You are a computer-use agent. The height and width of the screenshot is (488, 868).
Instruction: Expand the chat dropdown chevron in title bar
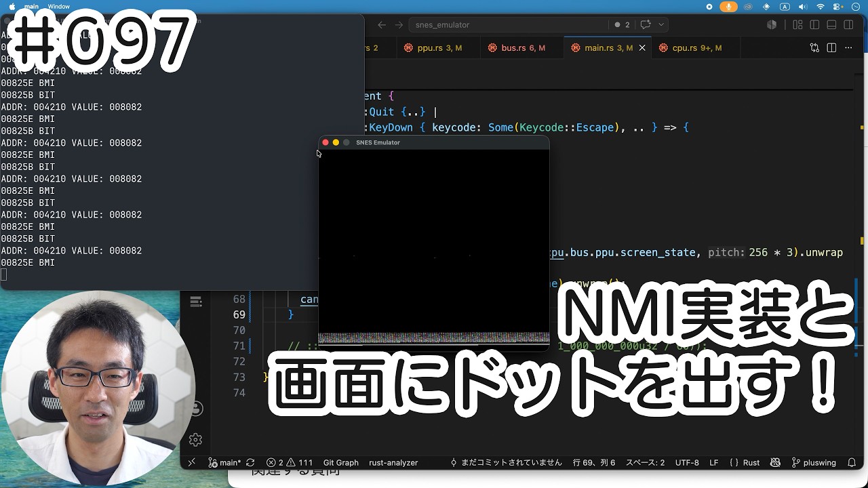(x=661, y=24)
